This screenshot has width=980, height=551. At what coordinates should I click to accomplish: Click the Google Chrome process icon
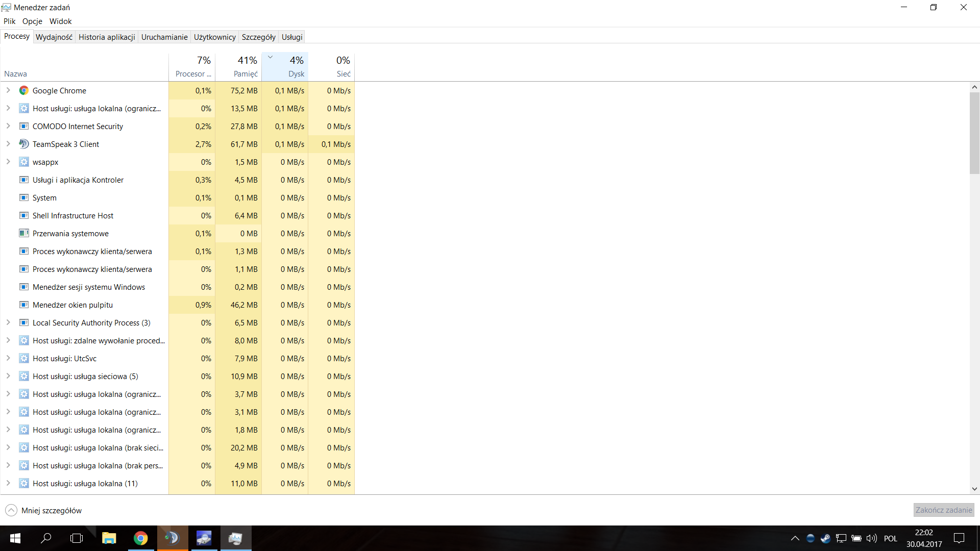point(23,90)
